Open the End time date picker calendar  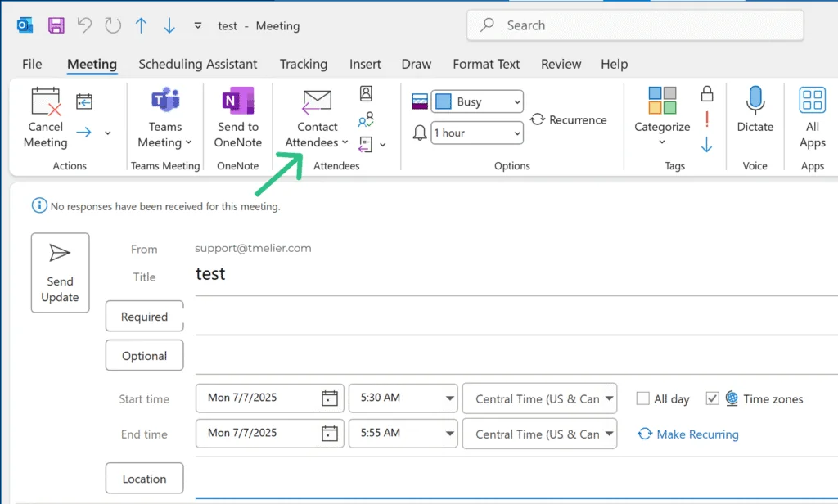pyautogui.click(x=329, y=433)
